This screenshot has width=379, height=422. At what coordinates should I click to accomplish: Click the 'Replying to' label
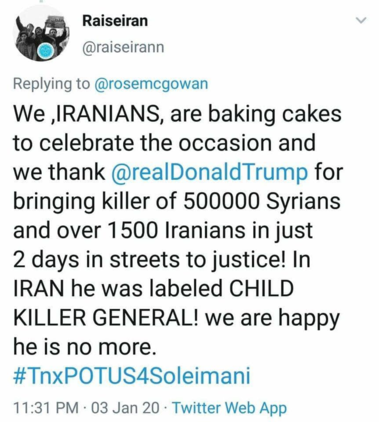(x=52, y=83)
